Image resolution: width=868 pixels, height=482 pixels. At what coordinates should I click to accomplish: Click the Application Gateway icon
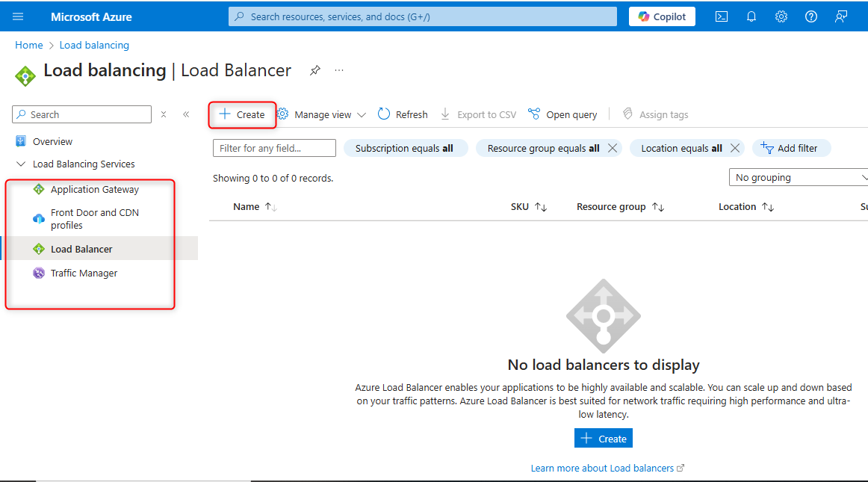click(39, 190)
